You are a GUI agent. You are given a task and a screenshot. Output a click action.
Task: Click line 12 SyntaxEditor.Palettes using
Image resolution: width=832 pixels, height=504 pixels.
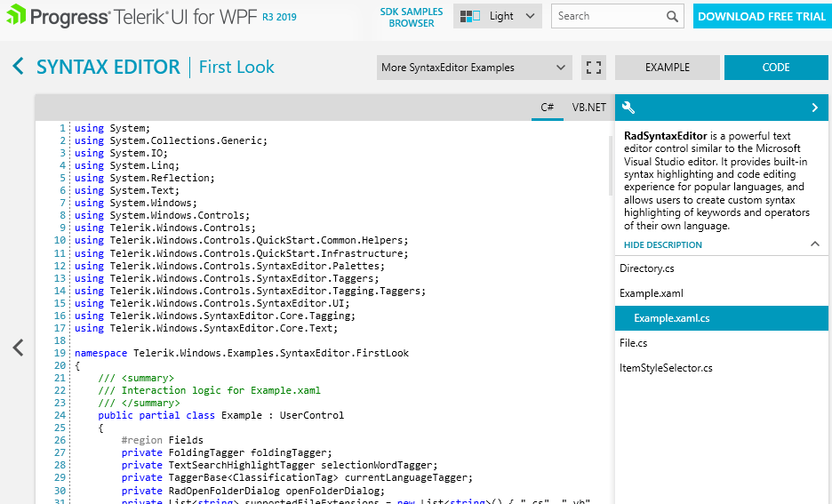coord(229,267)
